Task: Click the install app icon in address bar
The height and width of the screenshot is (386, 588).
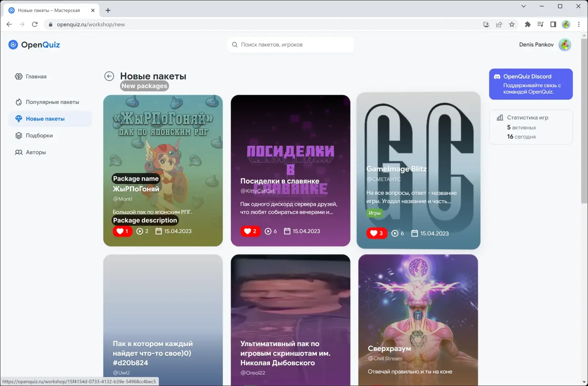Action: tap(486, 24)
